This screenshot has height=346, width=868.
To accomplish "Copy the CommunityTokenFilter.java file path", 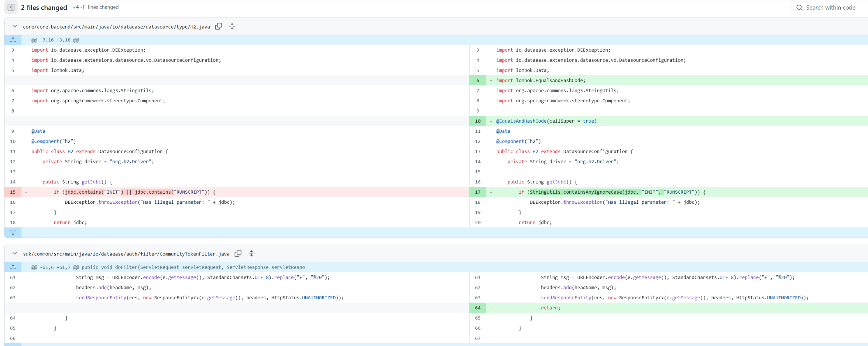I will (238, 253).
